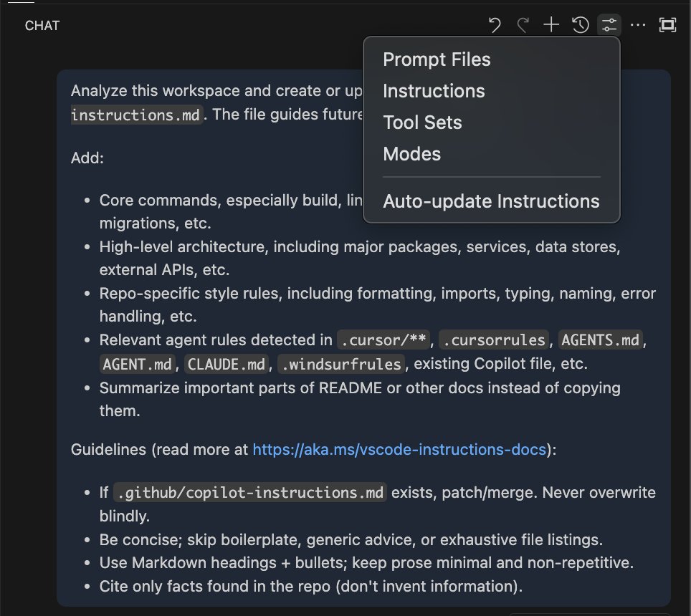
Task: Click the 'Be concise; skip boilerplate' bullet
Action: [x=351, y=540]
